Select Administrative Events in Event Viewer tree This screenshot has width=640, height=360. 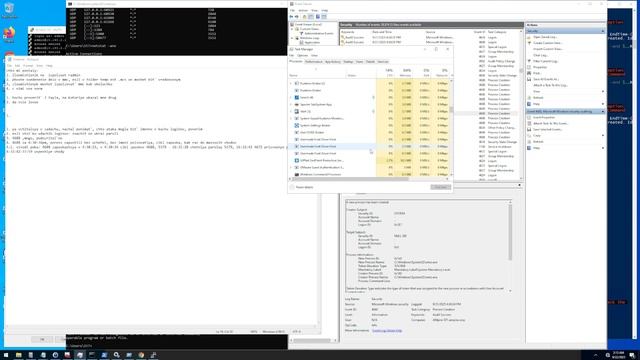pyautogui.click(x=318, y=33)
